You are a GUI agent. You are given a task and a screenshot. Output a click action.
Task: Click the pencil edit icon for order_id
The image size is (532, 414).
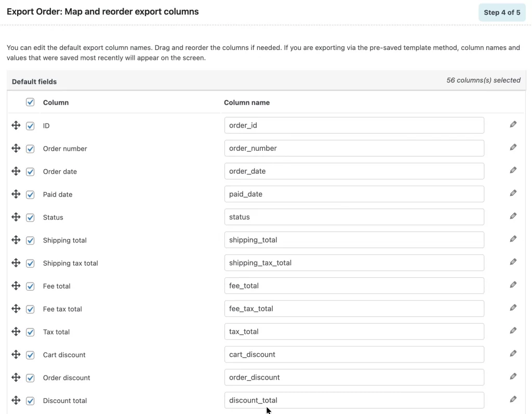pyautogui.click(x=513, y=125)
